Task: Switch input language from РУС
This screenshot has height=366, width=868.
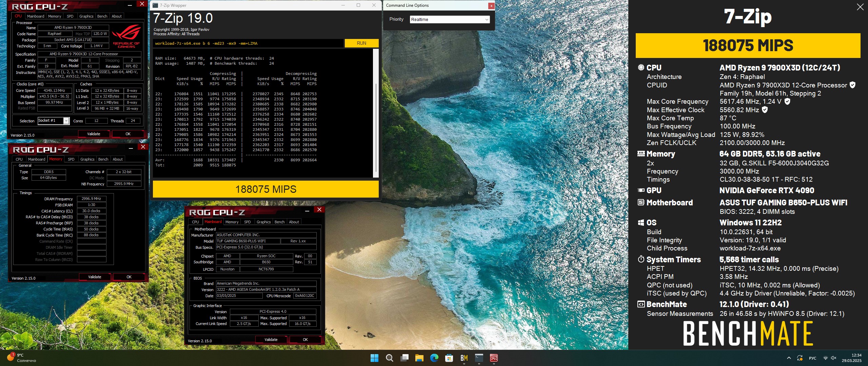Action: pos(812,358)
